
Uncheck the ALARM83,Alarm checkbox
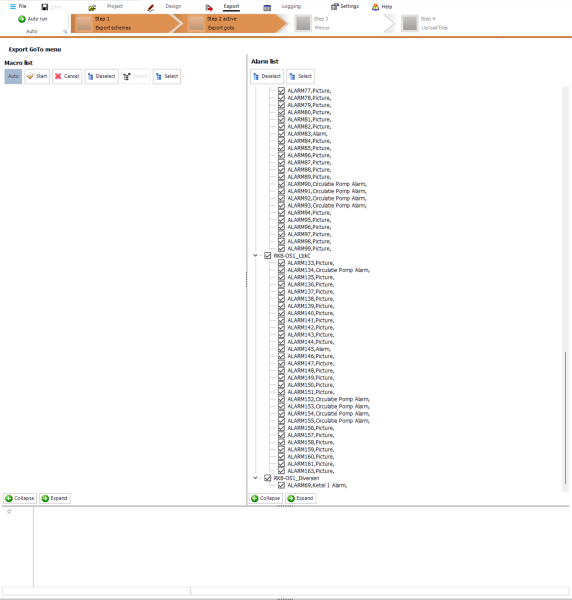282,134
